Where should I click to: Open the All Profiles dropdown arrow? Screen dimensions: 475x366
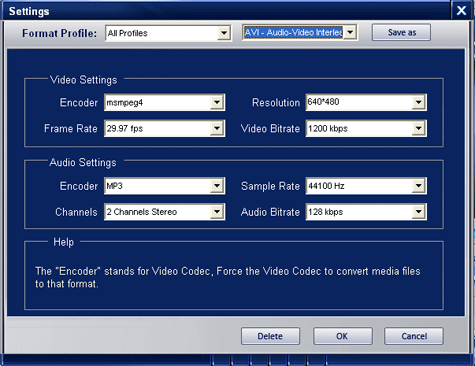tap(224, 33)
